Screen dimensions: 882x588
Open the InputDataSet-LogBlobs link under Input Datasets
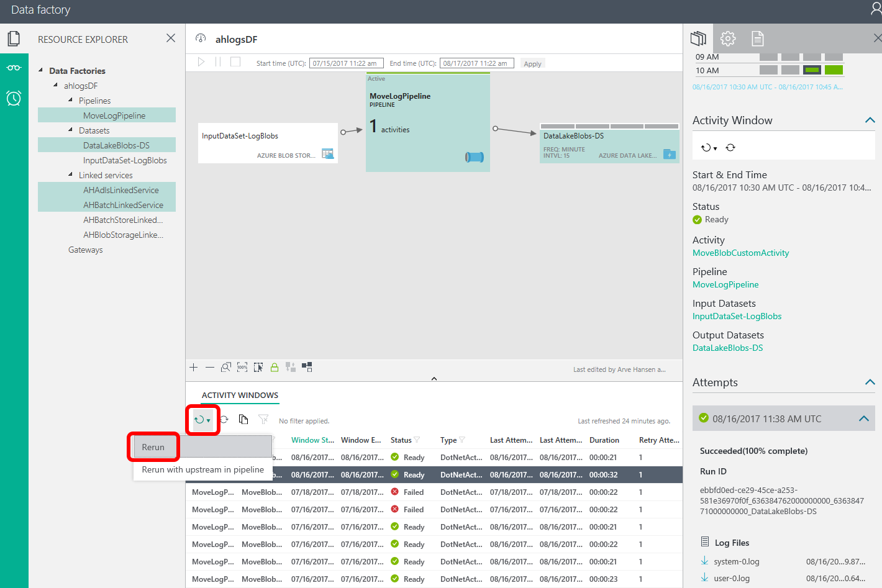[x=737, y=316]
